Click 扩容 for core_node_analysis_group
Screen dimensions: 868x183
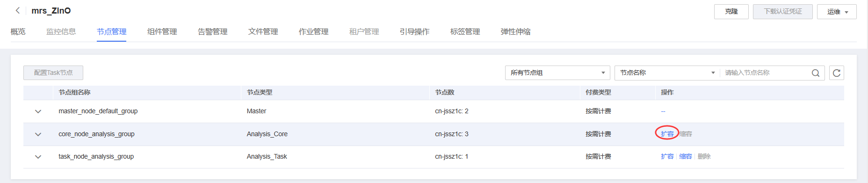667,134
